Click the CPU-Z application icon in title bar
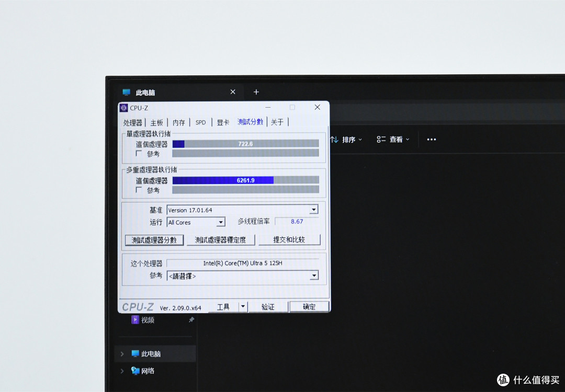The image size is (565, 392). 123,108
